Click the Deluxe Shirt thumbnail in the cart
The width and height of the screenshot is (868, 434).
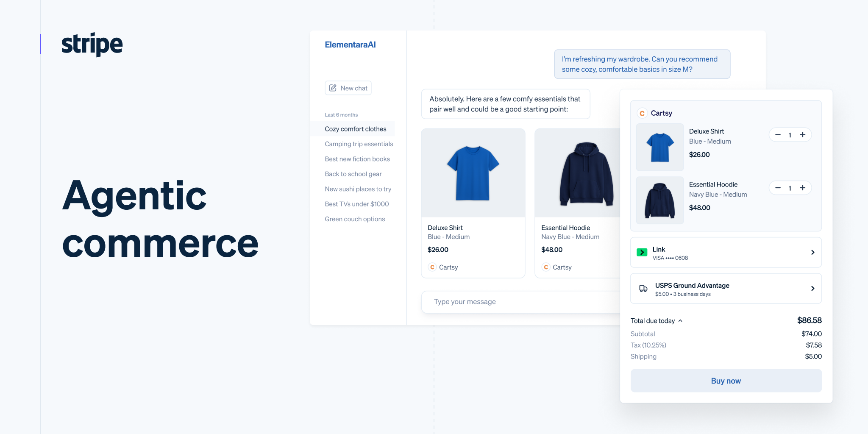click(x=659, y=147)
